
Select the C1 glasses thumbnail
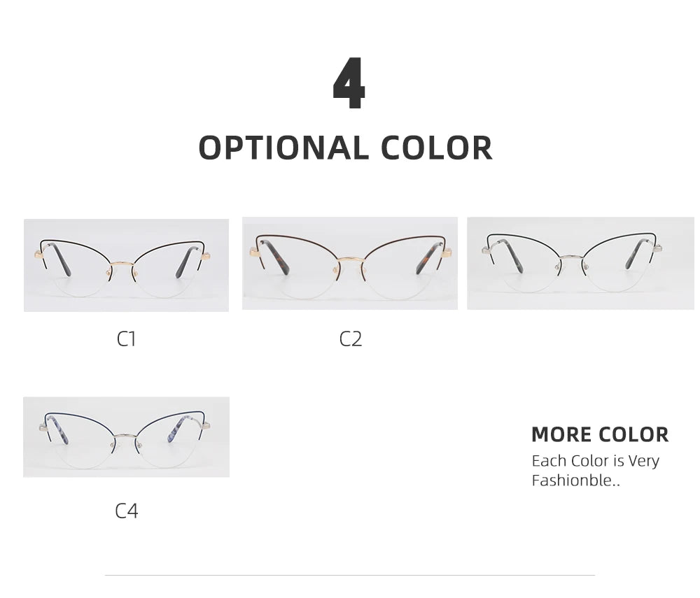(x=126, y=265)
